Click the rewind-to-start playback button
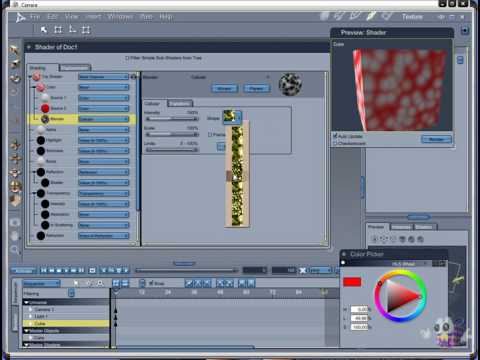This screenshot has width=480, height=360. pyautogui.click(x=44, y=270)
